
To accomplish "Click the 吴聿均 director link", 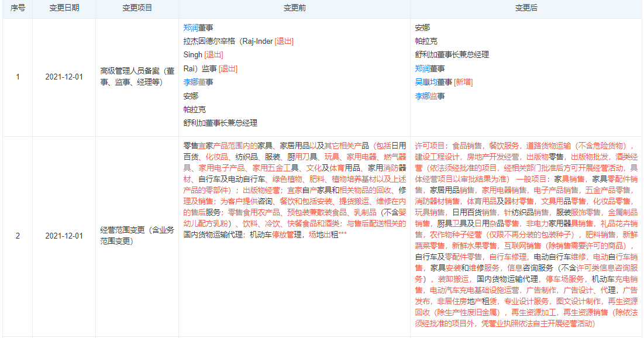I will [426, 82].
